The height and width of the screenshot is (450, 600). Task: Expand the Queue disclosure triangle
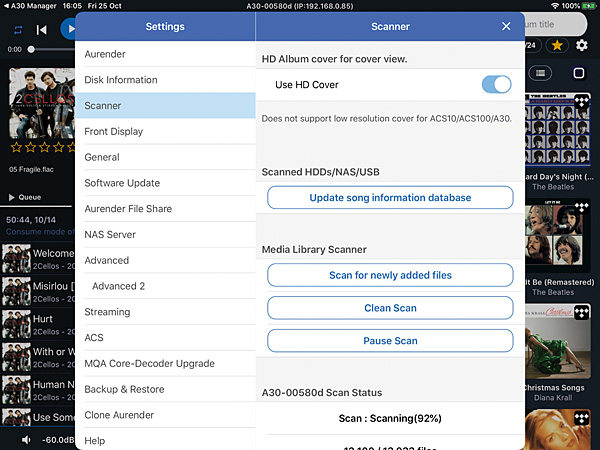point(11,197)
